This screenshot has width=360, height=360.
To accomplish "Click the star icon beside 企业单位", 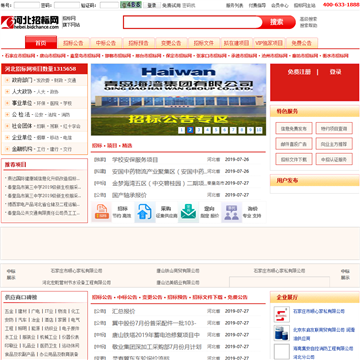I will click(7, 138).
